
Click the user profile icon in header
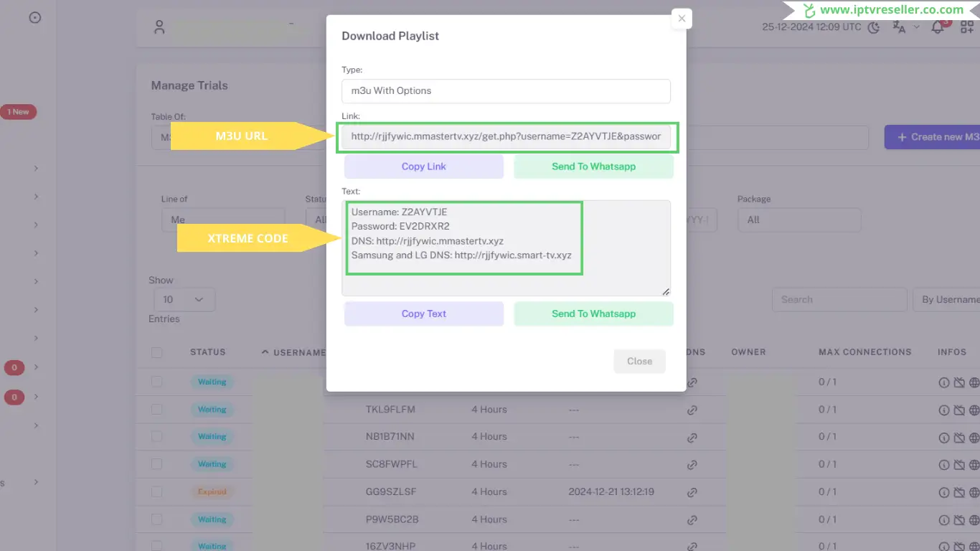[159, 27]
